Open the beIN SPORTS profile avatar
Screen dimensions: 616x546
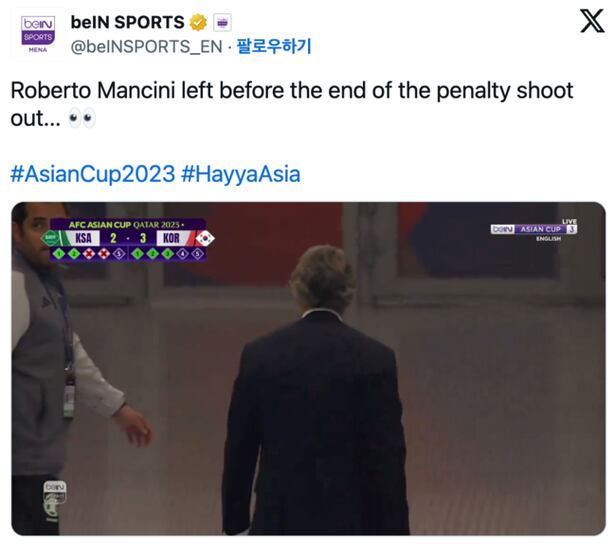click(38, 35)
